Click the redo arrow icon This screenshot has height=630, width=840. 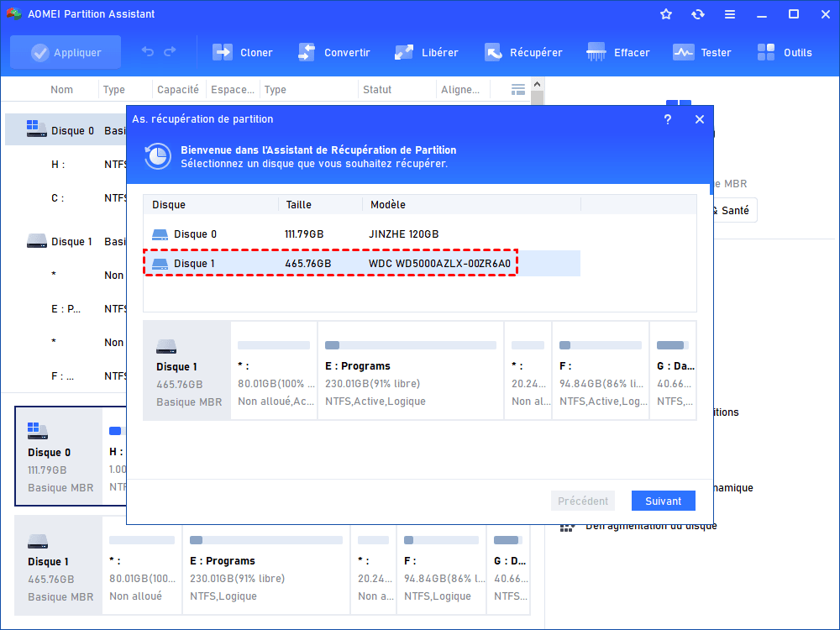coord(170,51)
